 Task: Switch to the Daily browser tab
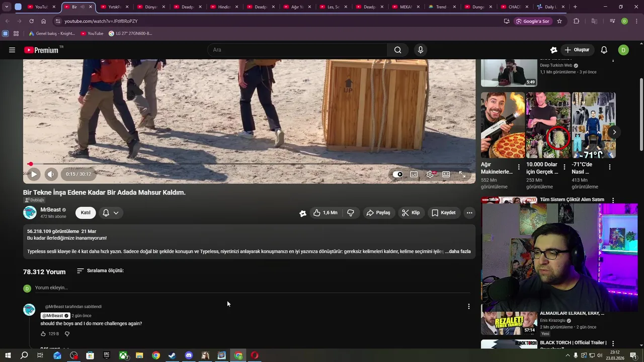pyautogui.click(x=550, y=7)
